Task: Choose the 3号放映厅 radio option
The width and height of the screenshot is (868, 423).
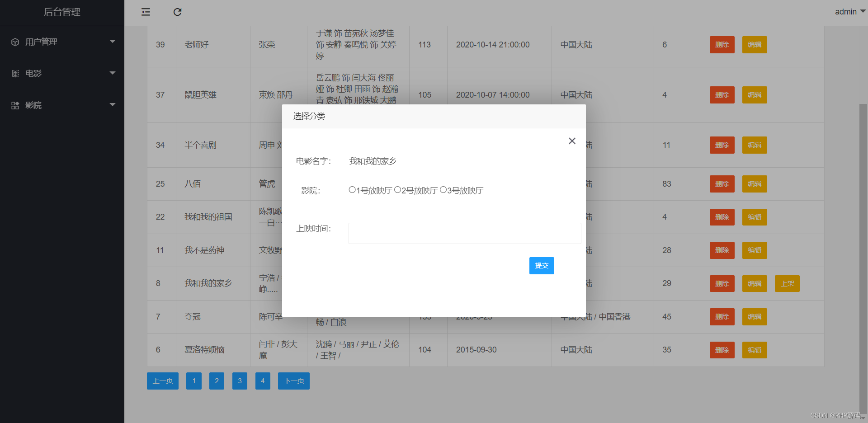Action: click(443, 190)
